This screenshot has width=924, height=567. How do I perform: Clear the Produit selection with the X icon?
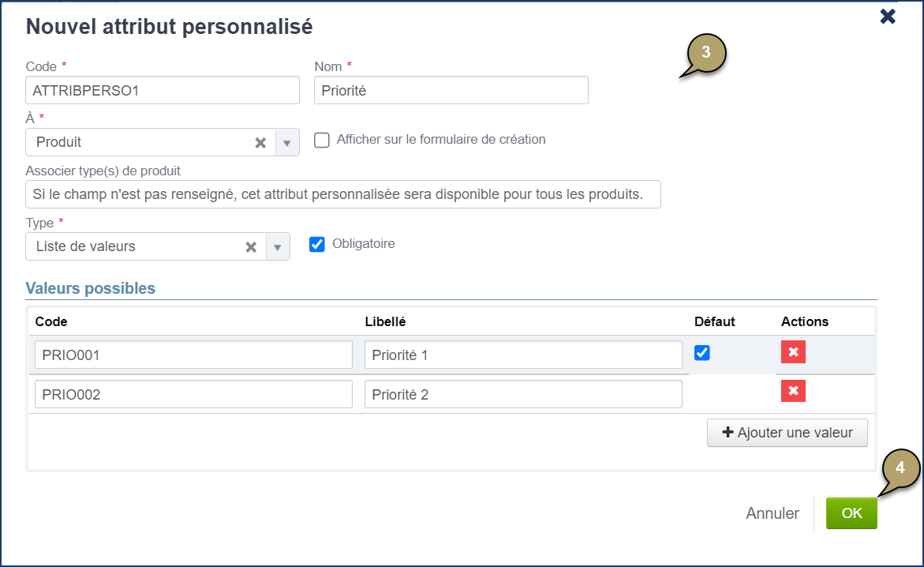tap(260, 142)
